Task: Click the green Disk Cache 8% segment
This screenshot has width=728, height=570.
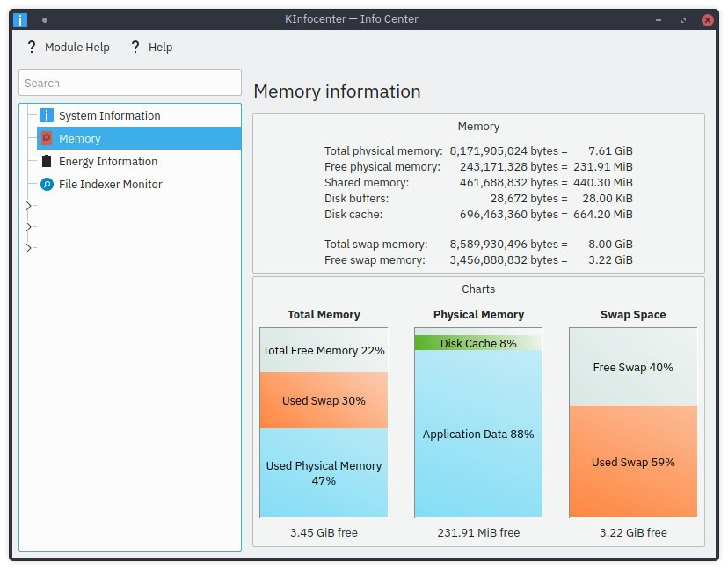Action: coord(478,343)
